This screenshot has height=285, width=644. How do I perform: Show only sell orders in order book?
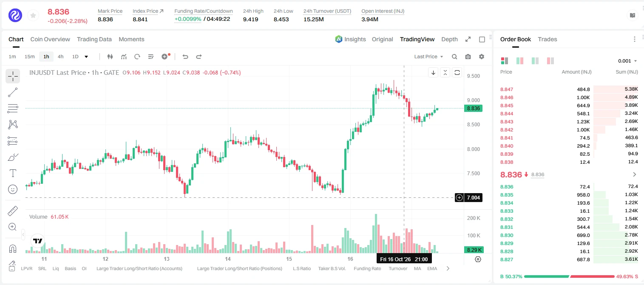550,61
